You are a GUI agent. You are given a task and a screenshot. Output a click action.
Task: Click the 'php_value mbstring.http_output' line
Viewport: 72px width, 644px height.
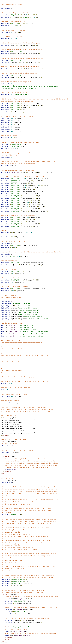[19, 431]
